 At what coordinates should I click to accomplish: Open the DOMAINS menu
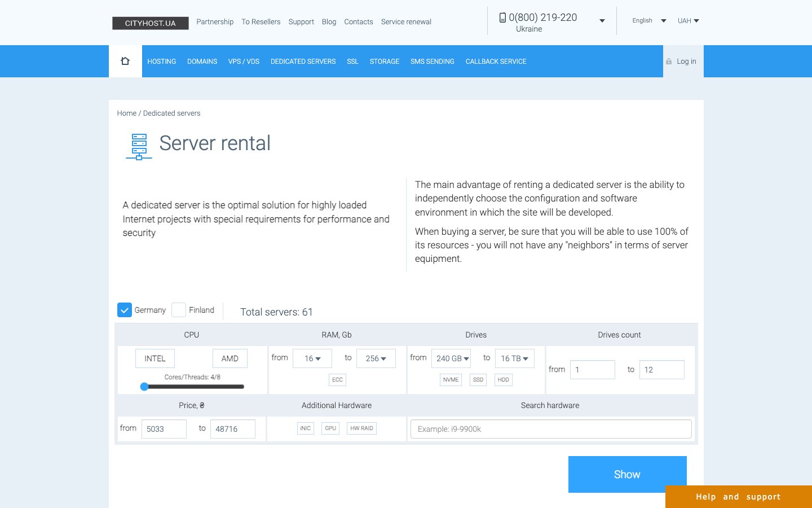click(202, 62)
